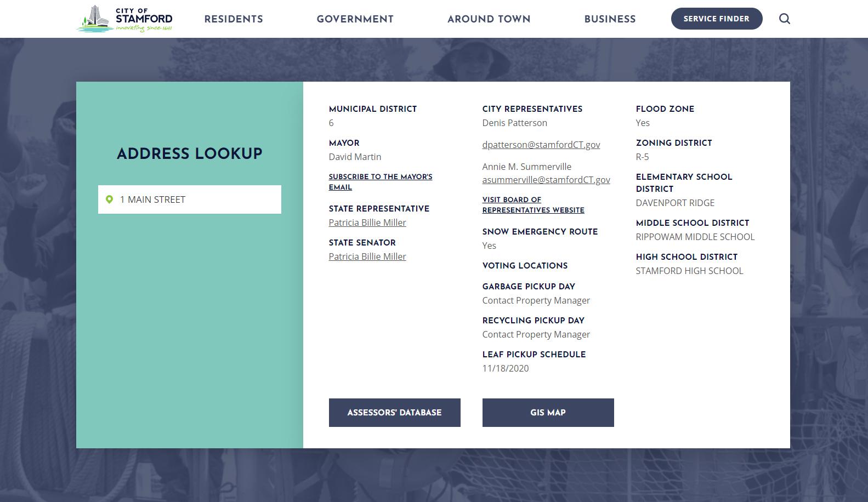Open the Government menu
The width and height of the screenshot is (868, 502).
coord(355,19)
